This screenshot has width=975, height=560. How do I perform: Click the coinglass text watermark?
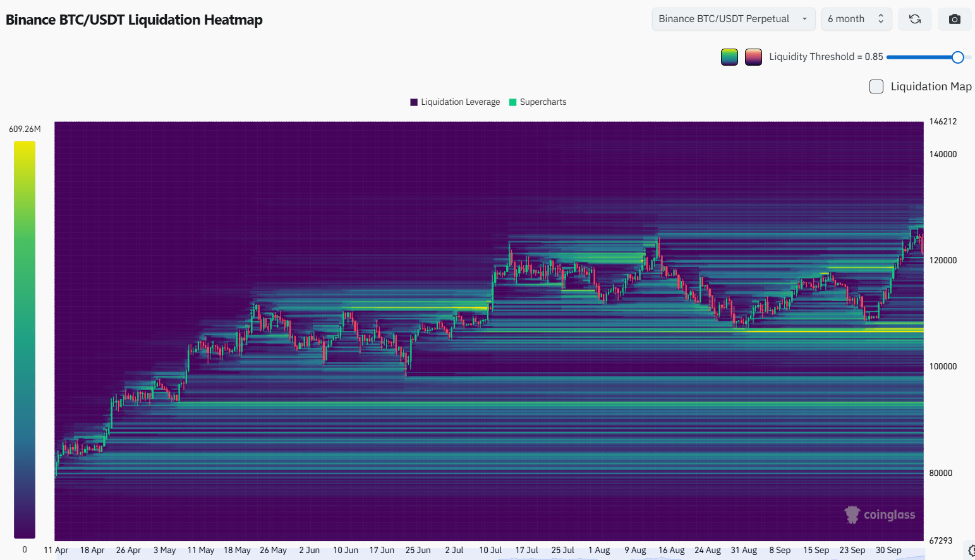(x=889, y=515)
